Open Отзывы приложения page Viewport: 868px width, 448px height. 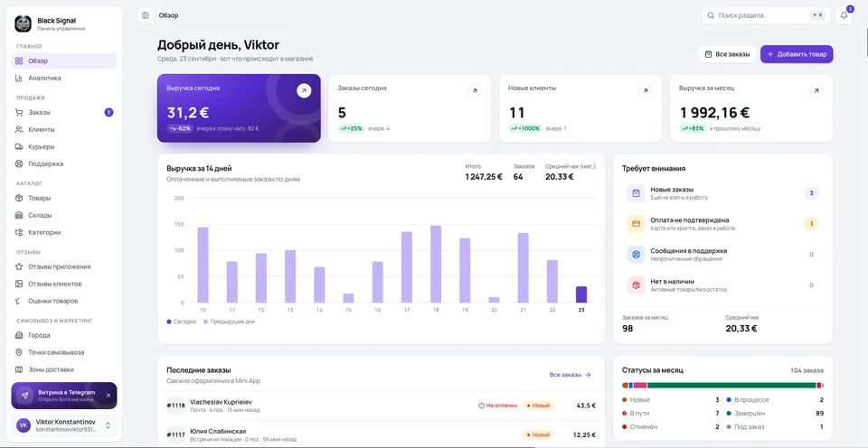pos(63,266)
